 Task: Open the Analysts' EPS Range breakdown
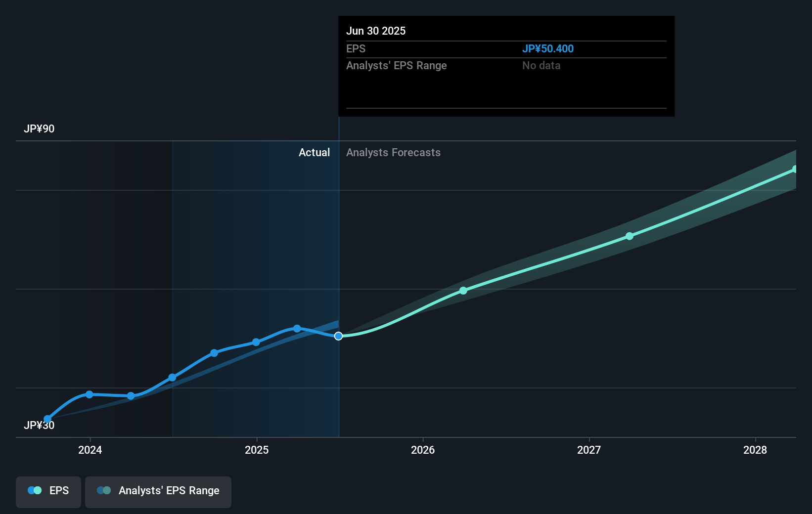coord(396,65)
